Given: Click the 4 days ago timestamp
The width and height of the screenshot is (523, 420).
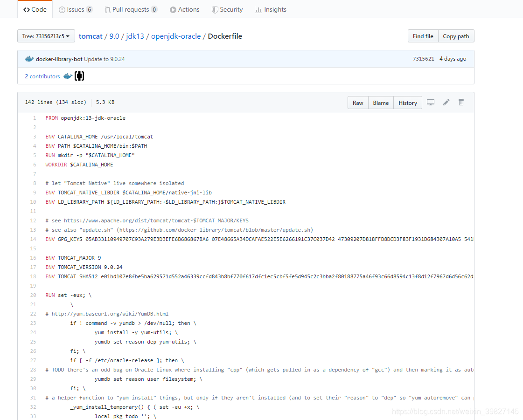Looking at the screenshot, I should (x=453, y=59).
